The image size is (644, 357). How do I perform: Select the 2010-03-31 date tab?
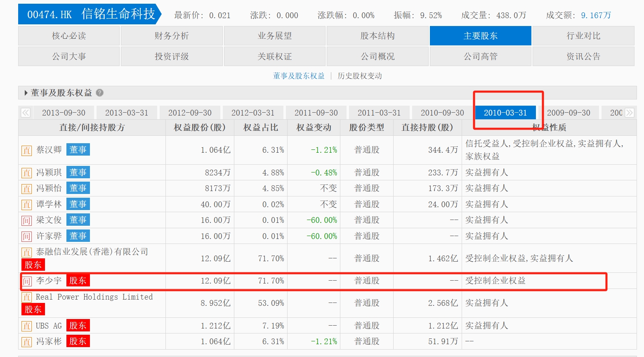(505, 113)
